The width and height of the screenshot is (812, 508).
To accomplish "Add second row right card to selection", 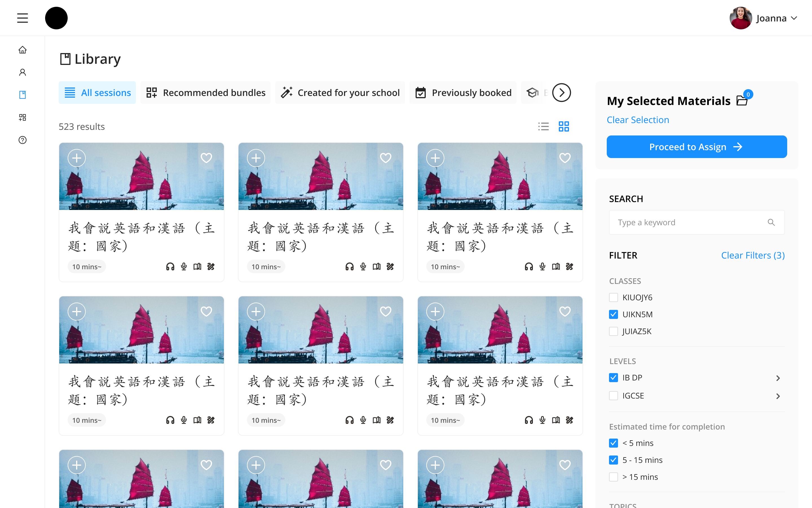I will (435, 312).
